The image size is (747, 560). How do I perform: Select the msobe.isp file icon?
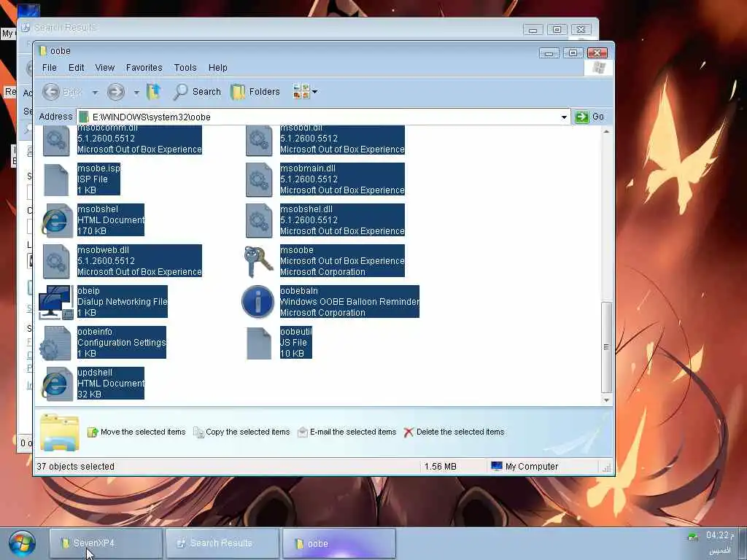(x=56, y=180)
